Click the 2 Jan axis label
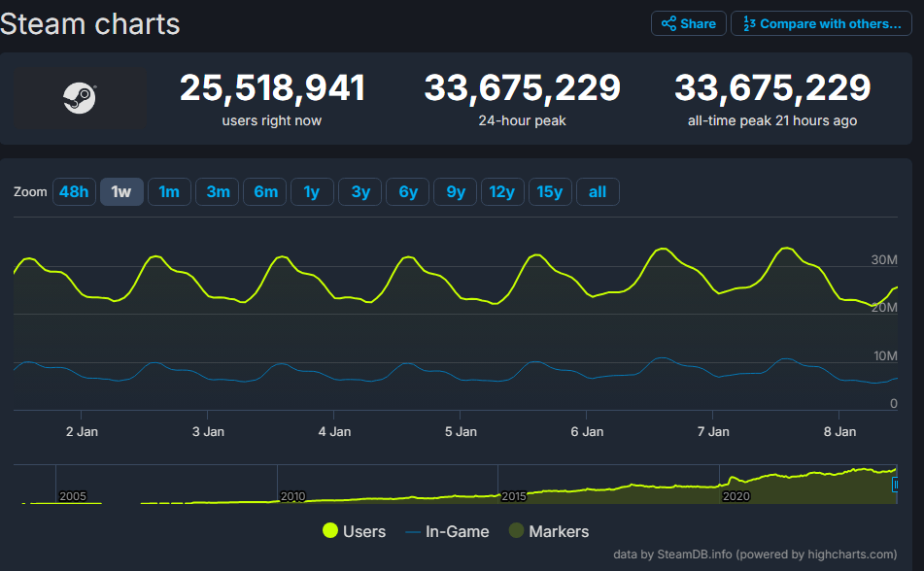Viewport: 924px width, 571px height. point(82,432)
